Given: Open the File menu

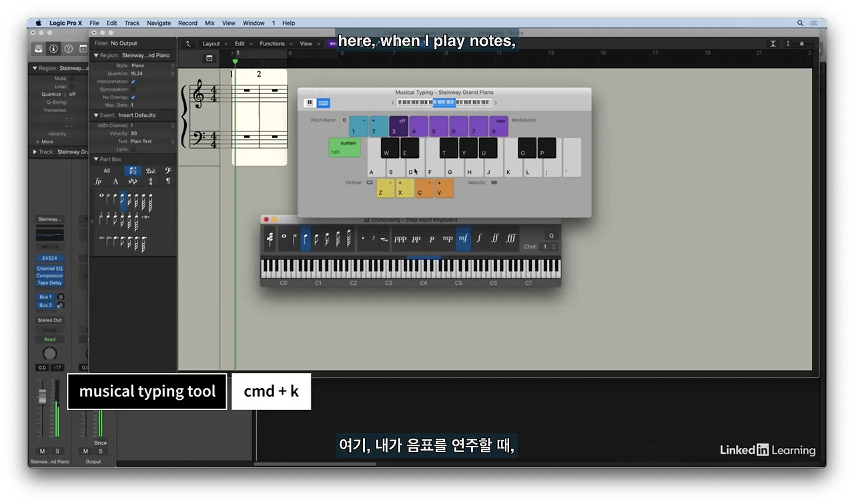Looking at the screenshot, I should [x=94, y=23].
